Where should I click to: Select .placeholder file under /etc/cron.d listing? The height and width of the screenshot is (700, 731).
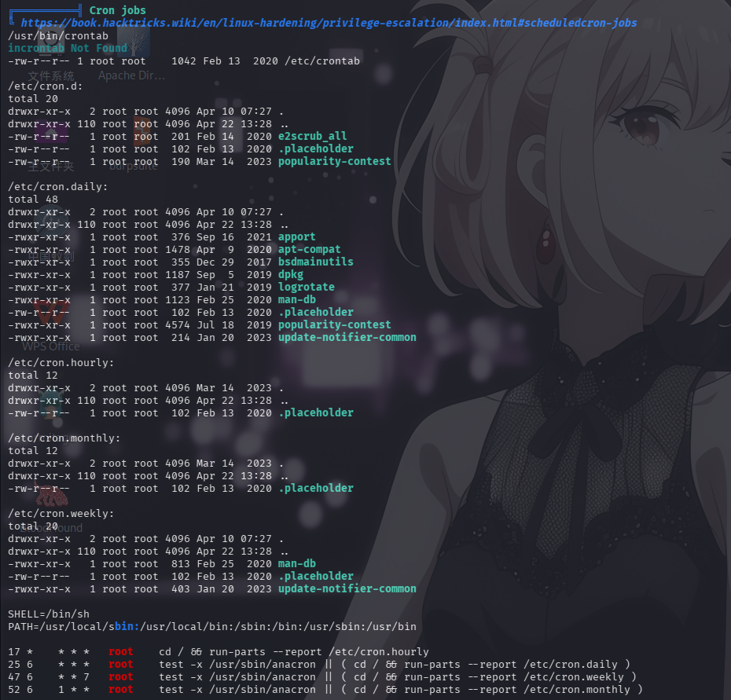pos(316,148)
